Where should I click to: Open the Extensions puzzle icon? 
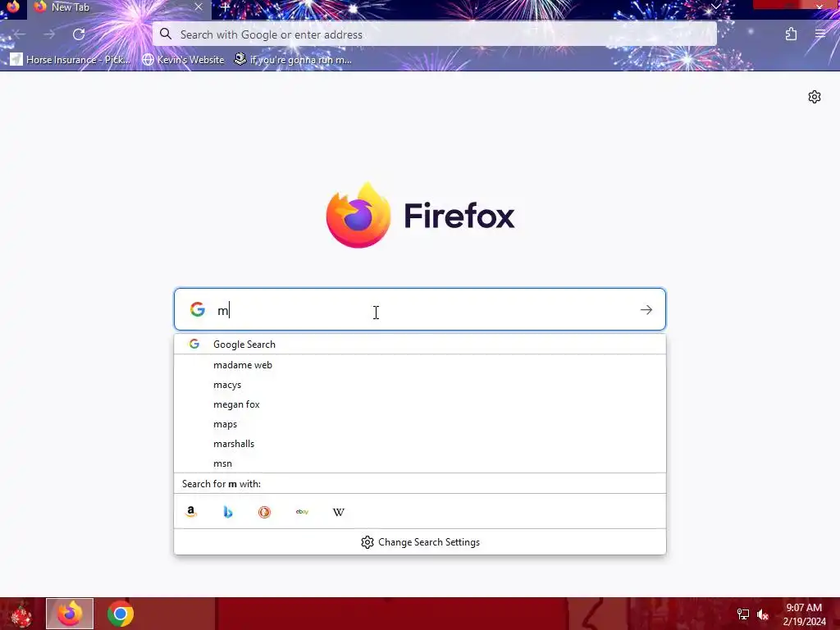791,34
